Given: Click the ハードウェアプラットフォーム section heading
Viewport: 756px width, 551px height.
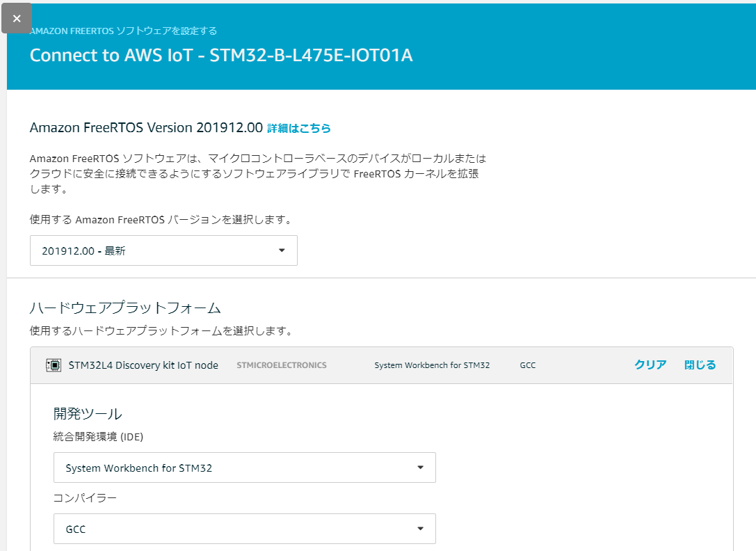Looking at the screenshot, I should pos(125,308).
